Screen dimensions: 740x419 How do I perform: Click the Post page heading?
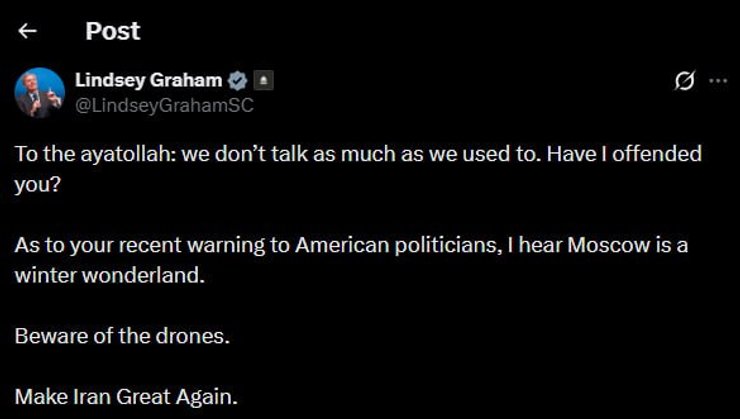click(x=112, y=31)
